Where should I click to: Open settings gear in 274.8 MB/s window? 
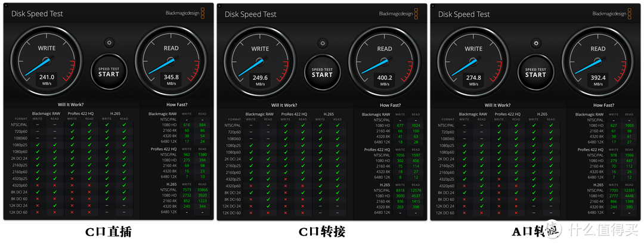(535, 43)
